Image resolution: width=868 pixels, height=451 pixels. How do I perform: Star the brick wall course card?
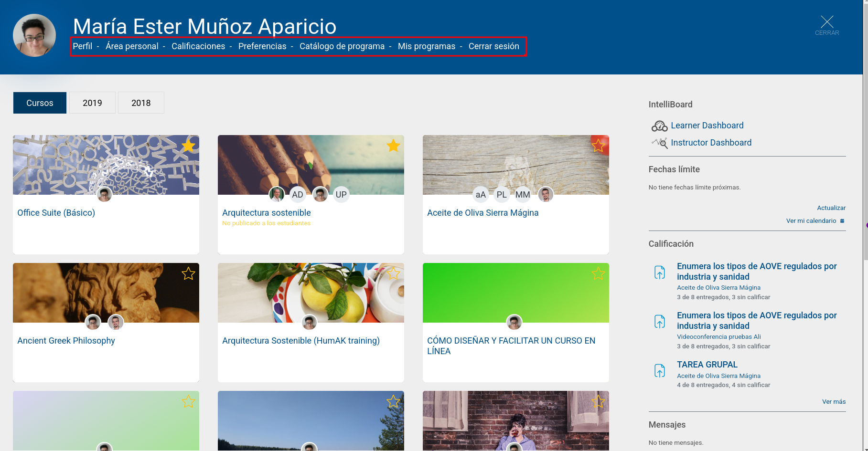click(x=598, y=401)
